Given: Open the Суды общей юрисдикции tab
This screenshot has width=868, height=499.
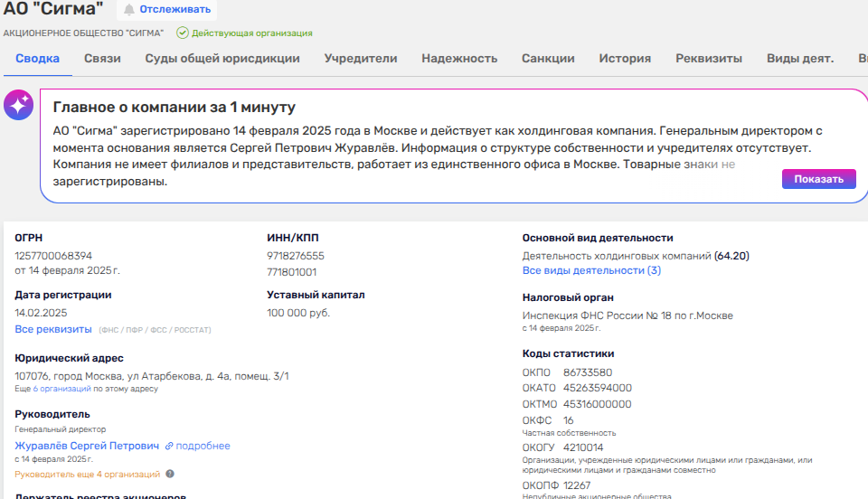Looking at the screenshot, I should pos(222,59).
